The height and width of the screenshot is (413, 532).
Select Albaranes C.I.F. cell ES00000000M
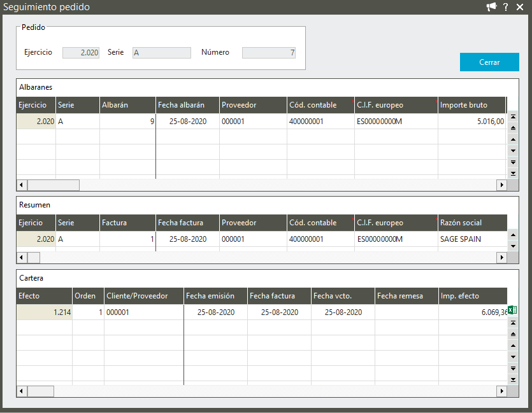pyautogui.click(x=396, y=122)
